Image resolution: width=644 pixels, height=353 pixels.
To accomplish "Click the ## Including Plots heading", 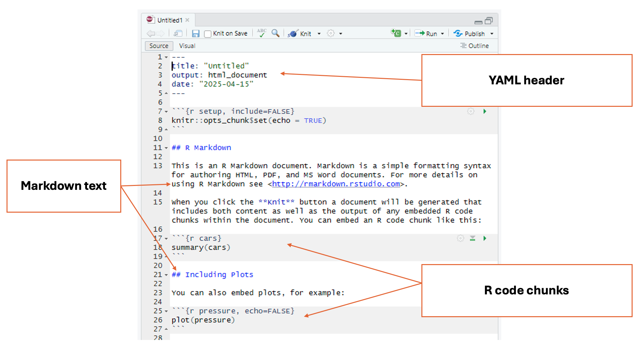I will tap(212, 275).
